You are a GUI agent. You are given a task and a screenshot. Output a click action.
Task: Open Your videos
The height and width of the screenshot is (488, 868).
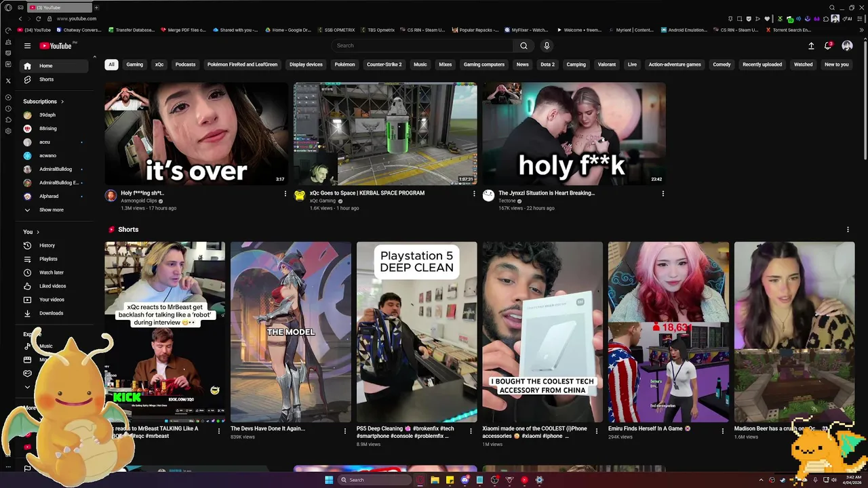tap(54, 300)
